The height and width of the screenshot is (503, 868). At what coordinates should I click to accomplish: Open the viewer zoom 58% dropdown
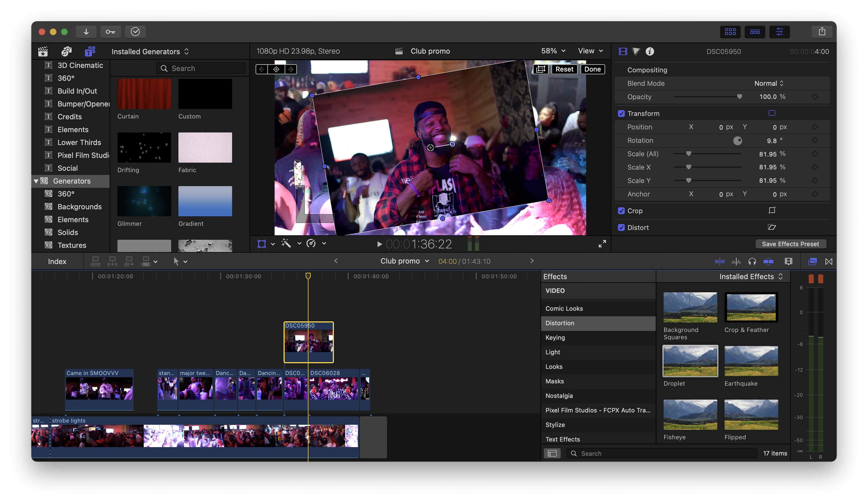coord(553,51)
